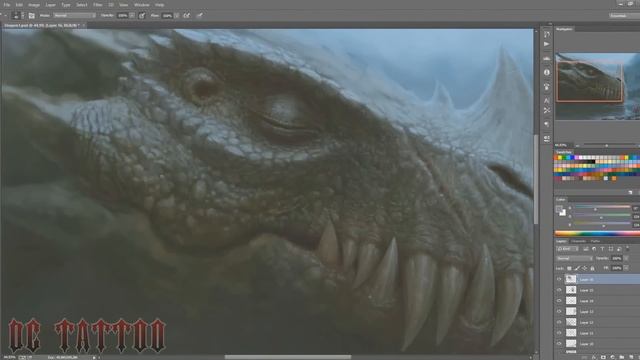
Task: Enable pressure control for size icon
Action: coord(200,16)
